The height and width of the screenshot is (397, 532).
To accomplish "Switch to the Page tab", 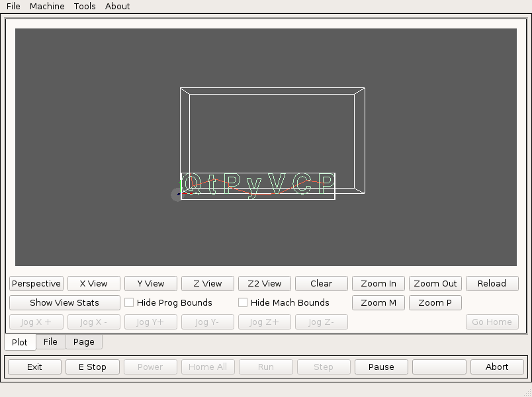I will pyautogui.click(x=84, y=341).
